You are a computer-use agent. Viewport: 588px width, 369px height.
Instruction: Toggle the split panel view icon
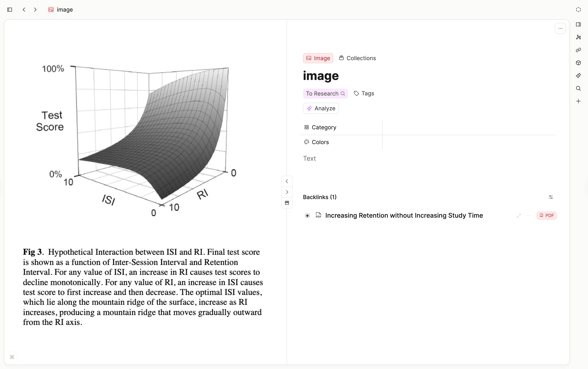click(x=579, y=24)
